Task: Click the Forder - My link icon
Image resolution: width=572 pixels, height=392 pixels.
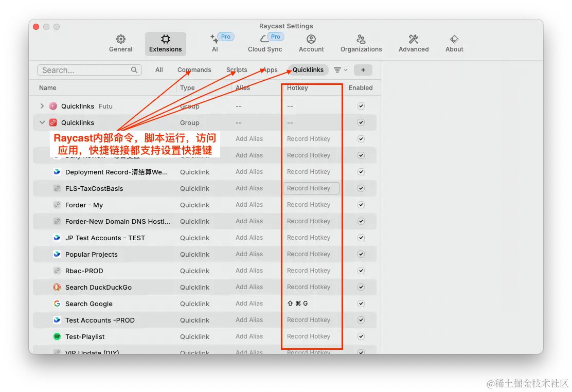Action: point(57,205)
